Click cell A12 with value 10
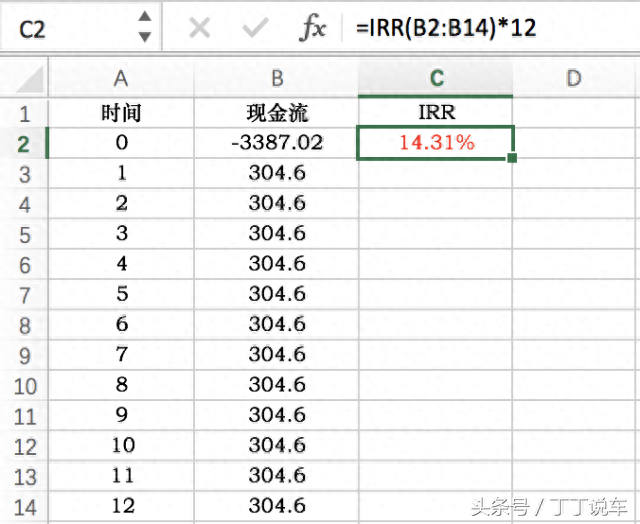This screenshot has height=524, width=640. 121,446
